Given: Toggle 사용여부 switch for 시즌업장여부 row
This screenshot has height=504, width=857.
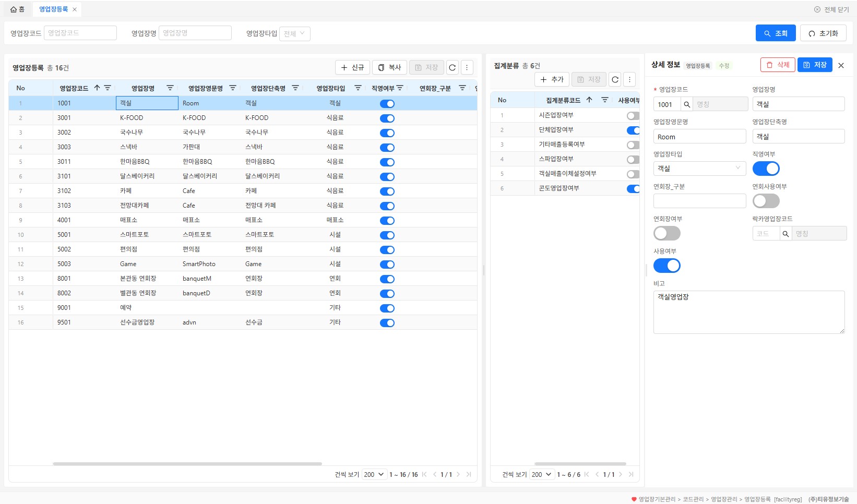Looking at the screenshot, I should (x=633, y=115).
